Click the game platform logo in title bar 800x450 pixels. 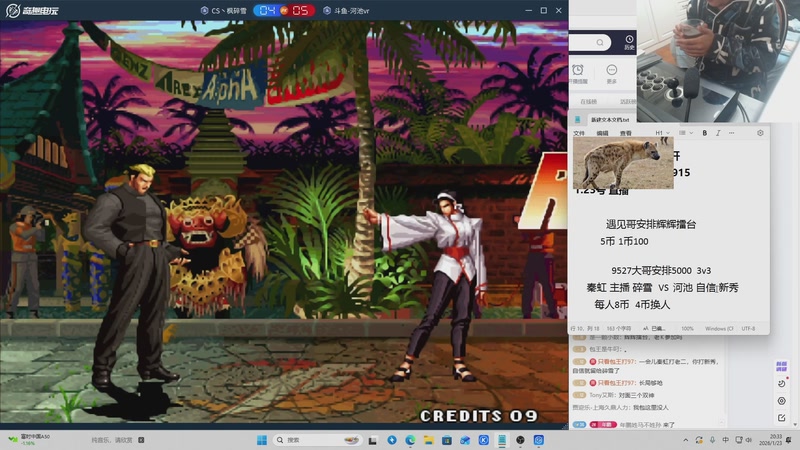click(x=32, y=10)
